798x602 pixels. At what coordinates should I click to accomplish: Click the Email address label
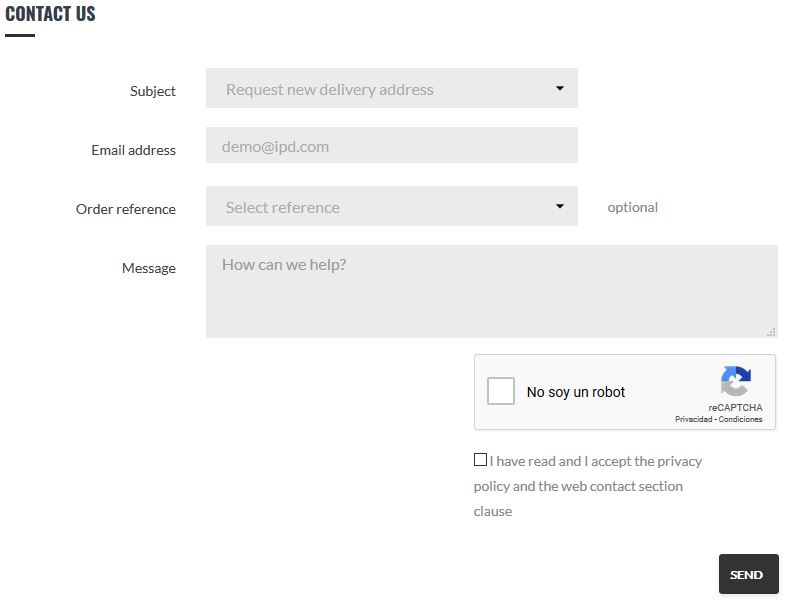click(133, 150)
